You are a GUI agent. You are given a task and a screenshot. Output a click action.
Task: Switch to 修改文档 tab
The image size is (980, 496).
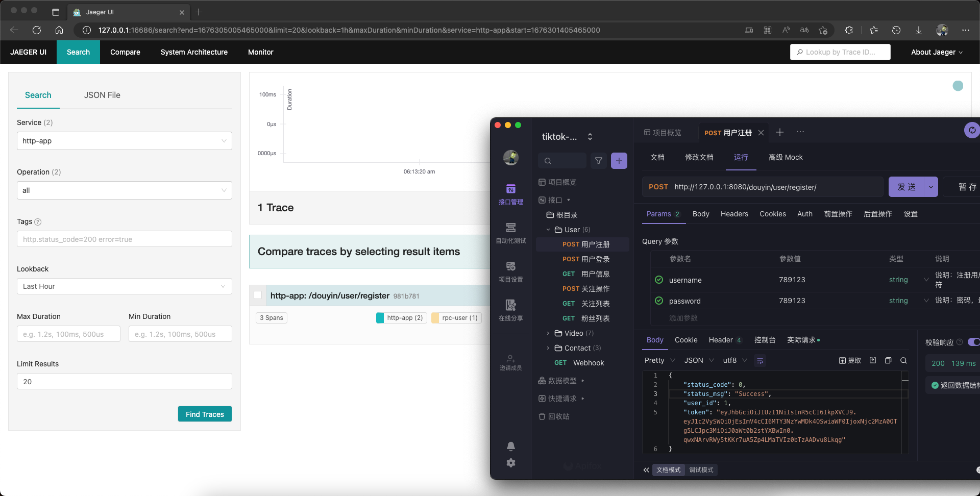click(699, 157)
